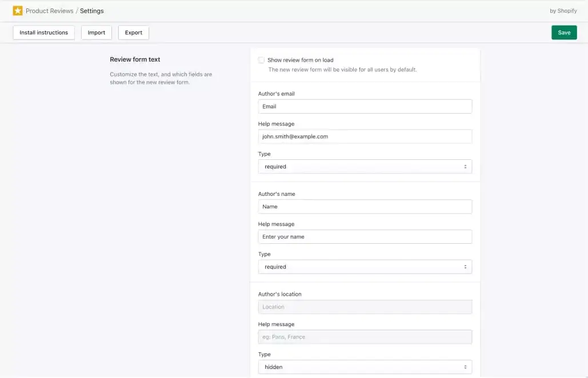Image resolution: width=588 pixels, height=378 pixels.
Task: Click the 'new review form will be visible' hint
Action: [x=342, y=70]
